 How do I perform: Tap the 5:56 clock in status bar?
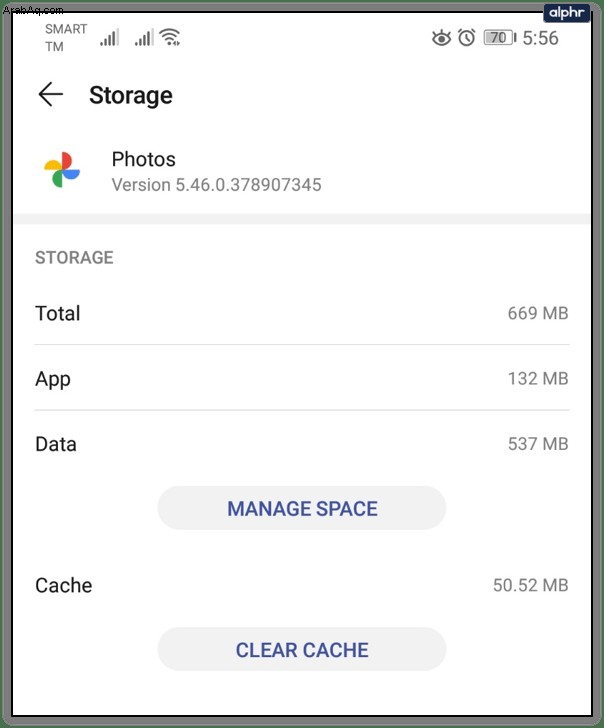point(540,38)
